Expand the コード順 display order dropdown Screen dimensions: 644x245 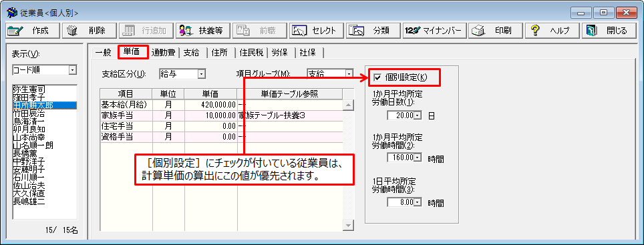point(72,70)
